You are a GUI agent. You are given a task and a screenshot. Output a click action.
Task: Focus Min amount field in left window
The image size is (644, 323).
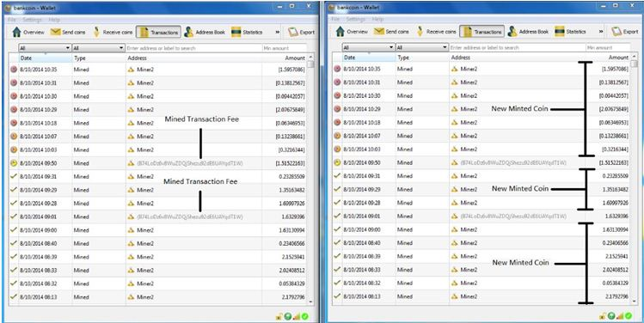[285, 48]
